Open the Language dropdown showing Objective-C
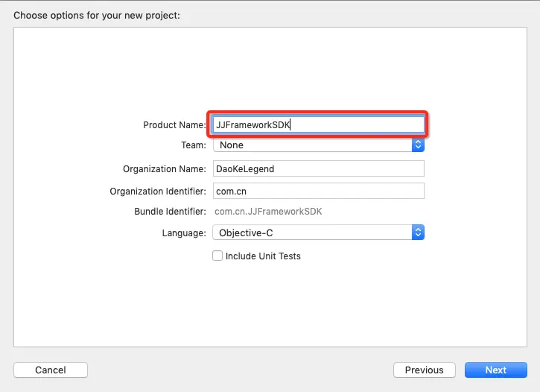The image size is (540, 392). click(x=312, y=233)
